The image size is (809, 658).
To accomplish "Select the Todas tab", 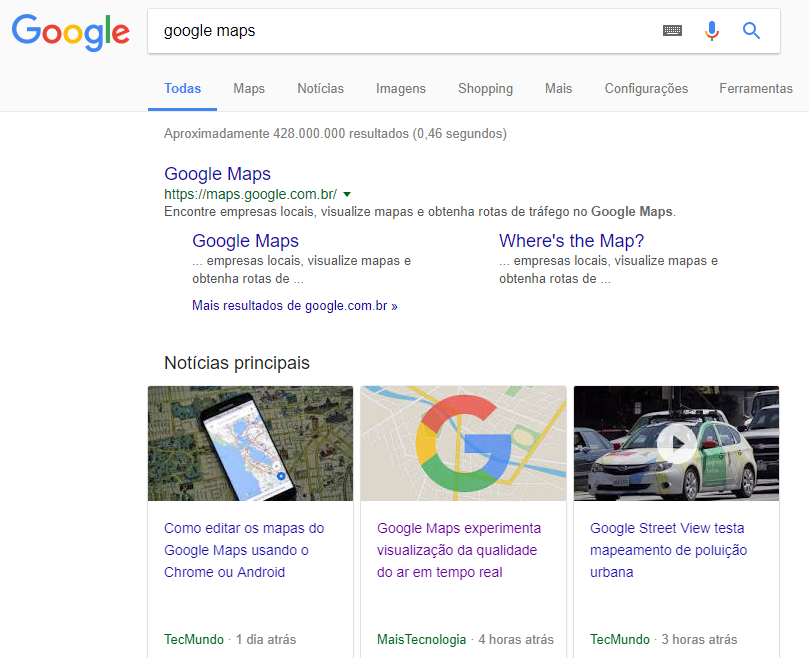I will (x=183, y=88).
